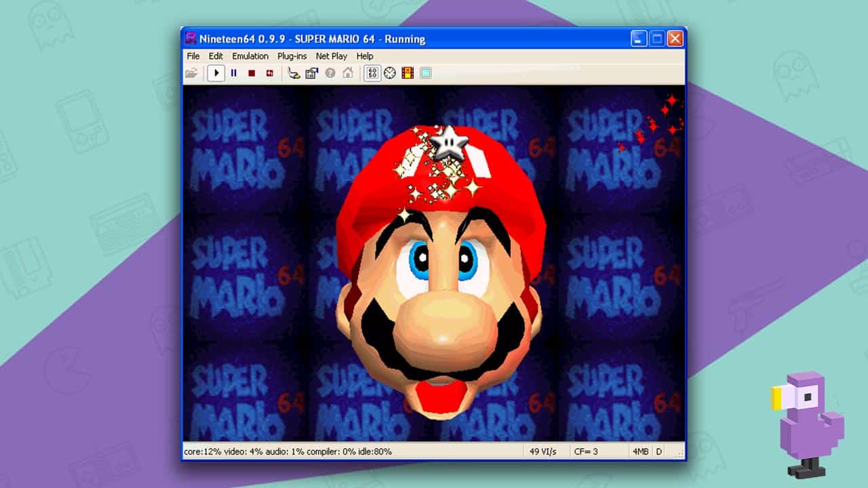Image resolution: width=868 pixels, height=488 pixels.
Task: Open the controller configuration icon
Action: pyautogui.click(x=295, y=73)
